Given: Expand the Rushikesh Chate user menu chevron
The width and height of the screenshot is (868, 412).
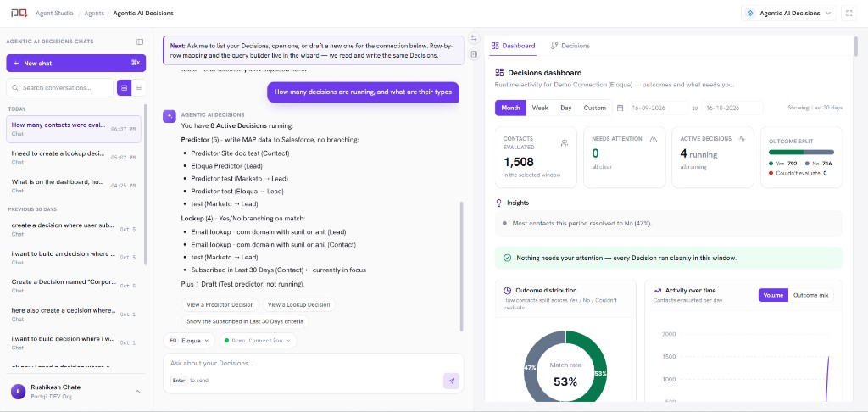Looking at the screenshot, I should [138, 392].
